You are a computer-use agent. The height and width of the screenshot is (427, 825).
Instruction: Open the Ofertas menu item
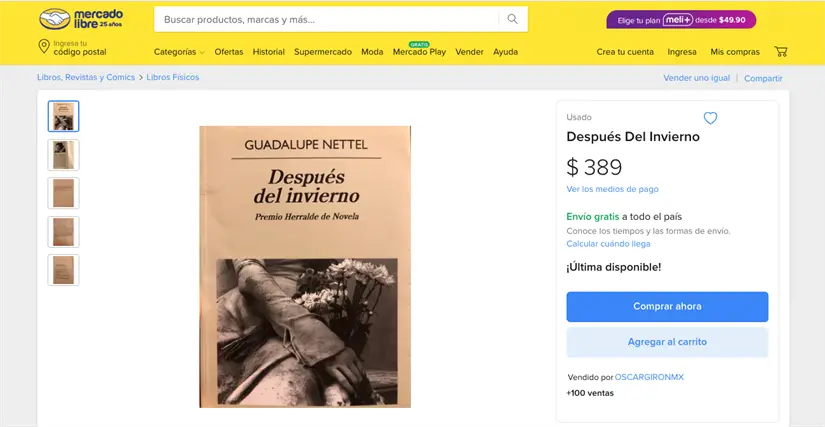229,52
